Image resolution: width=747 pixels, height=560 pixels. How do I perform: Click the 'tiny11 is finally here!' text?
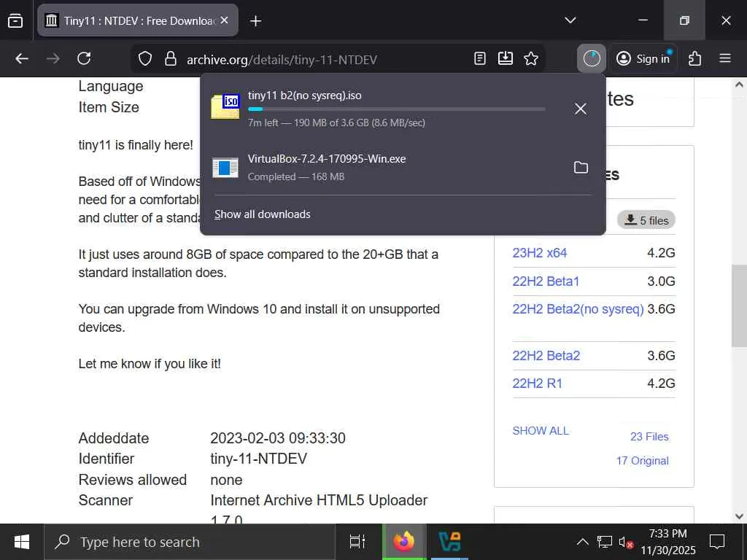(x=136, y=145)
